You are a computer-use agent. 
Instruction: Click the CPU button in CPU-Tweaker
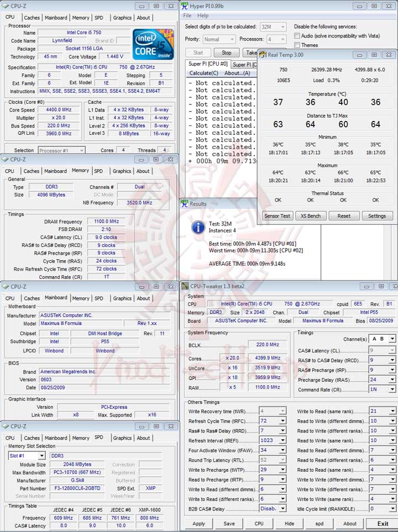(x=259, y=524)
